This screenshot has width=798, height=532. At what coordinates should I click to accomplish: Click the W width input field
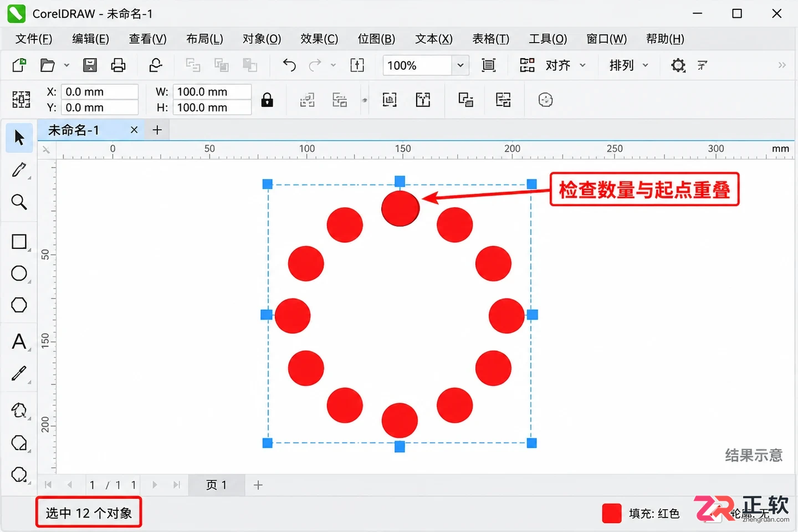click(212, 91)
